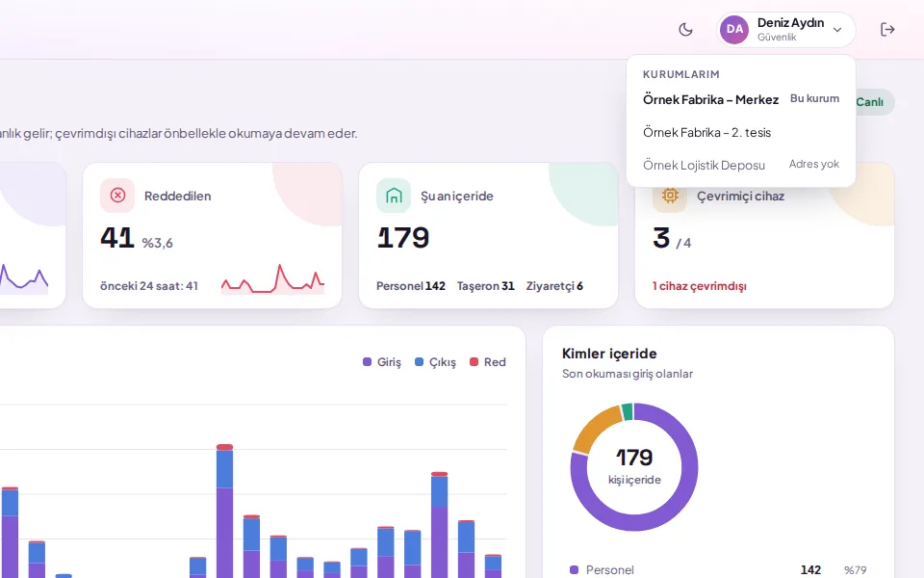This screenshot has width=924, height=578.
Task: Click the Reddedilen sparkline chart
Action: point(272,279)
